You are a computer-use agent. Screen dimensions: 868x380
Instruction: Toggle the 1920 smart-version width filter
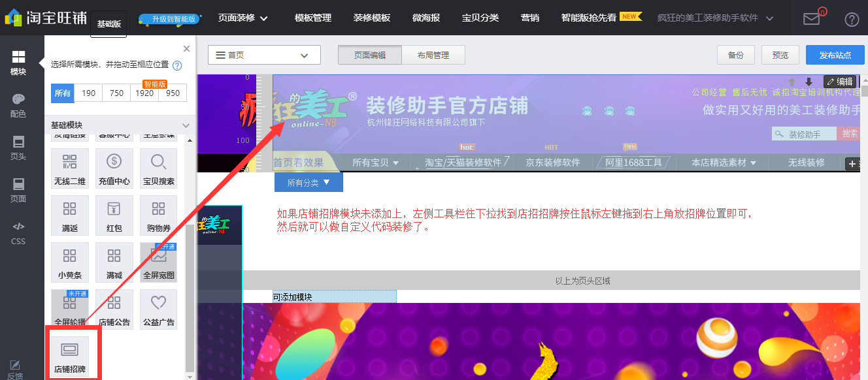coord(144,93)
